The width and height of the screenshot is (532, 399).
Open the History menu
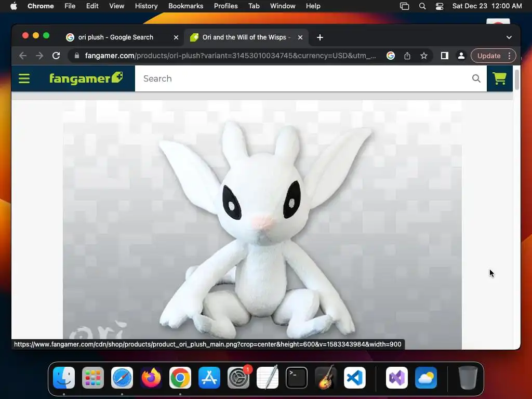point(146,6)
